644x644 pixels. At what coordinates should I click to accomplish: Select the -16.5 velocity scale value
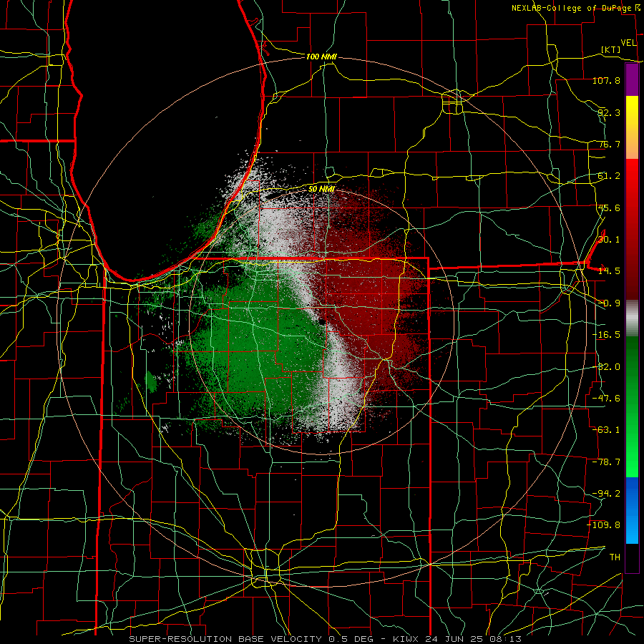[606, 335]
